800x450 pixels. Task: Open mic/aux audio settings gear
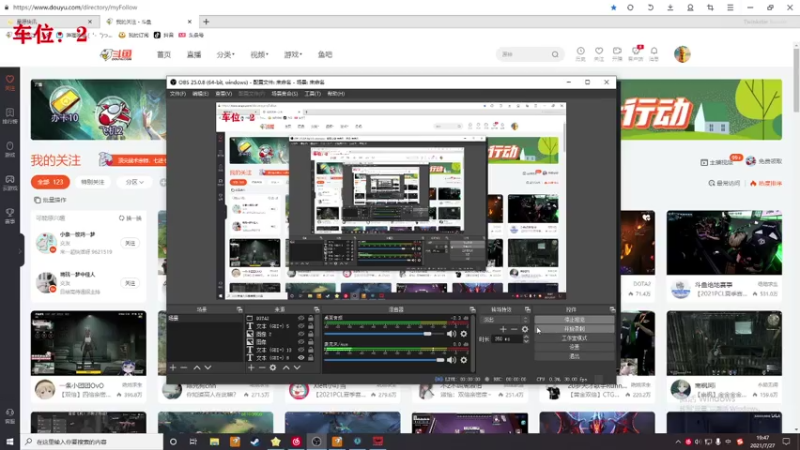[x=464, y=360]
